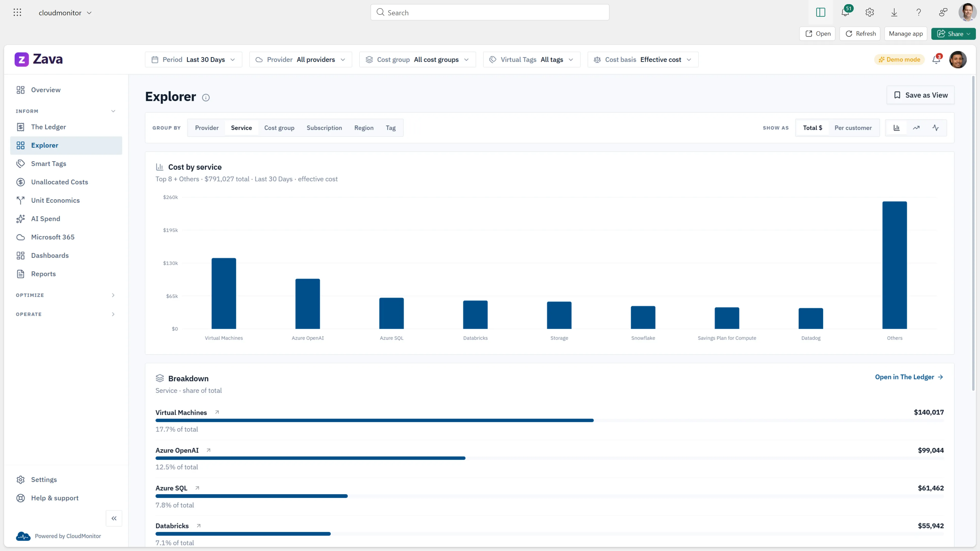This screenshot has height=551, width=980.
Task: Click the Azure SQL share progress bar
Action: [549, 496]
